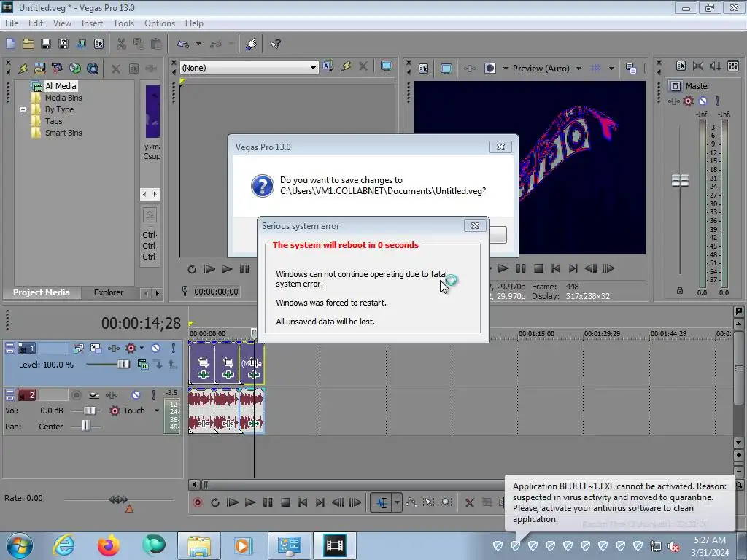Expand the By Type tree node

(23, 109)
